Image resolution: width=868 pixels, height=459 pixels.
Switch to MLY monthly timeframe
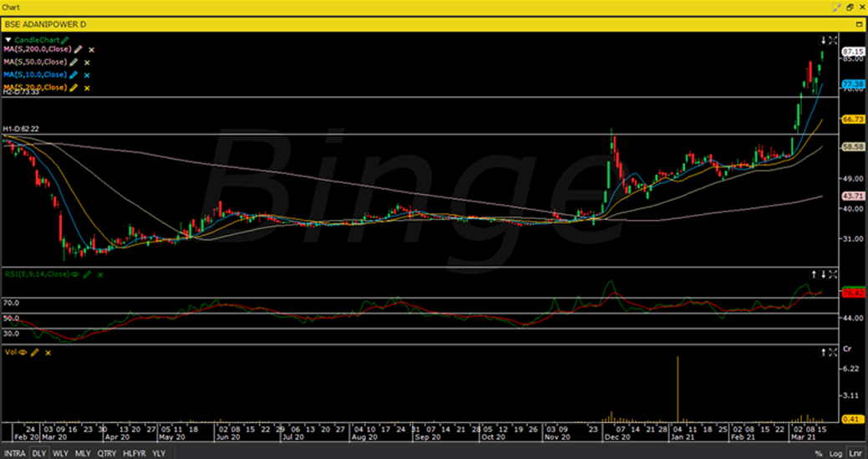tap(83, 453)
